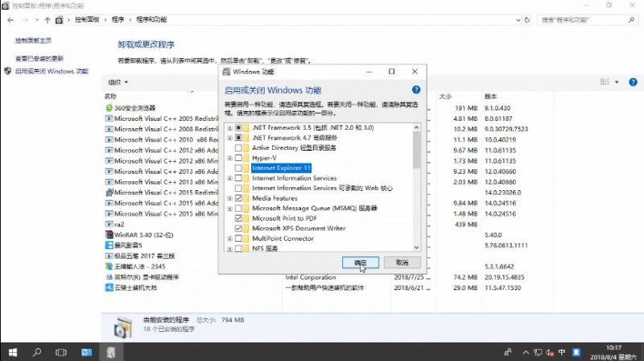This screenshot has height=361, width=644.
Task: Click the features list scroll-down arrow
Action: click(x=416, y=247)
